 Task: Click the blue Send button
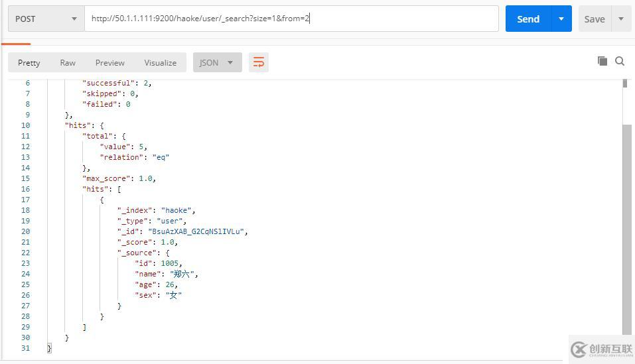pos(528,19)
